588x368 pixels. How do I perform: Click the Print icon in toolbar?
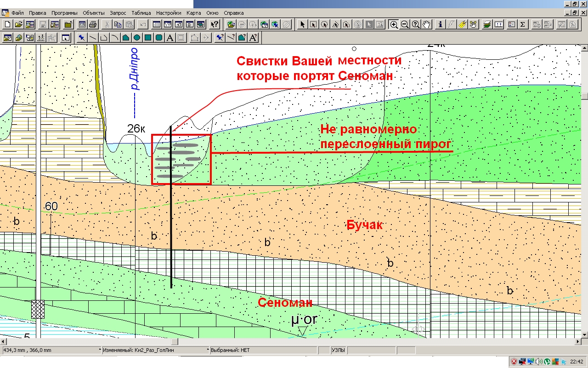coord(93,24)
